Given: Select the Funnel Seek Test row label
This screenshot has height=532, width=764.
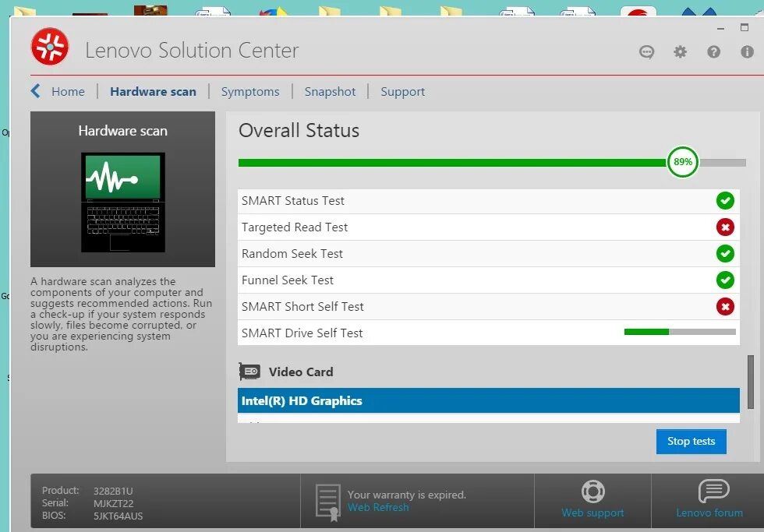Looking at the screenshot, I should point(288,280).
